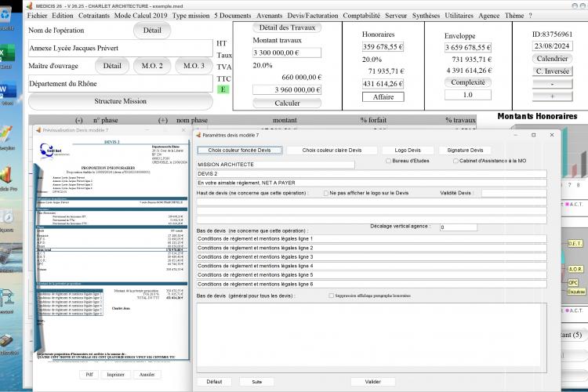Open the 5 Documents menu
This screenshot has height=392, width=588.
coord(233,16)
